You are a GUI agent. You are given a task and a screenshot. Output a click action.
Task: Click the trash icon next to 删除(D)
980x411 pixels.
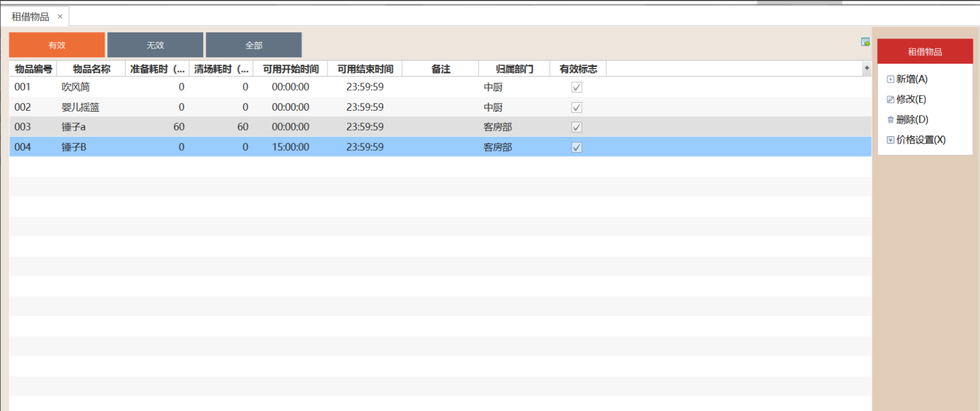point(890,120)
